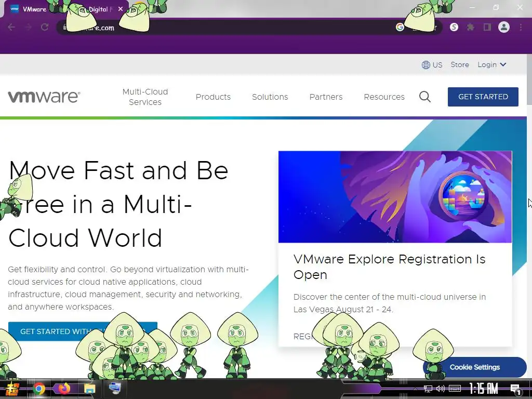The width and height of the screenshot is (532, 399).
Task: Open the extensions puzzle icon
Action: [x=471, y=27]
